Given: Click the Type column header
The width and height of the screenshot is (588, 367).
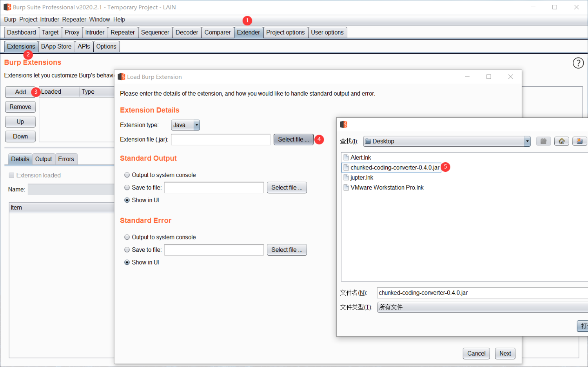Looking at the screenshot, I should 97,92.
